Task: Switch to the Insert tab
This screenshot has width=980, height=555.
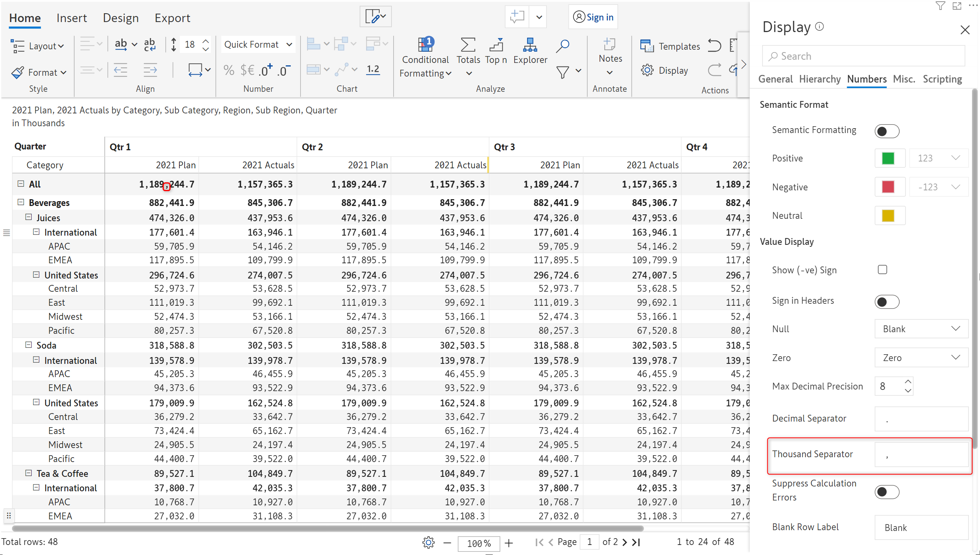Action: [72, 18]
